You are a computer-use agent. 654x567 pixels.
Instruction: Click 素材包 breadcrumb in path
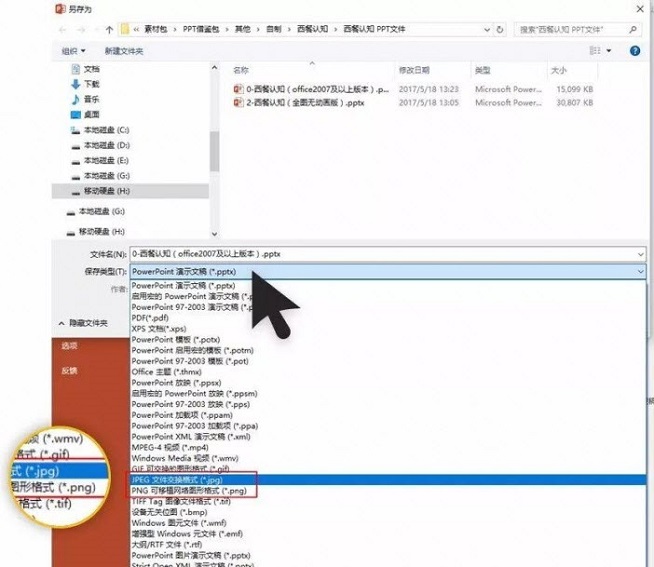156,29
